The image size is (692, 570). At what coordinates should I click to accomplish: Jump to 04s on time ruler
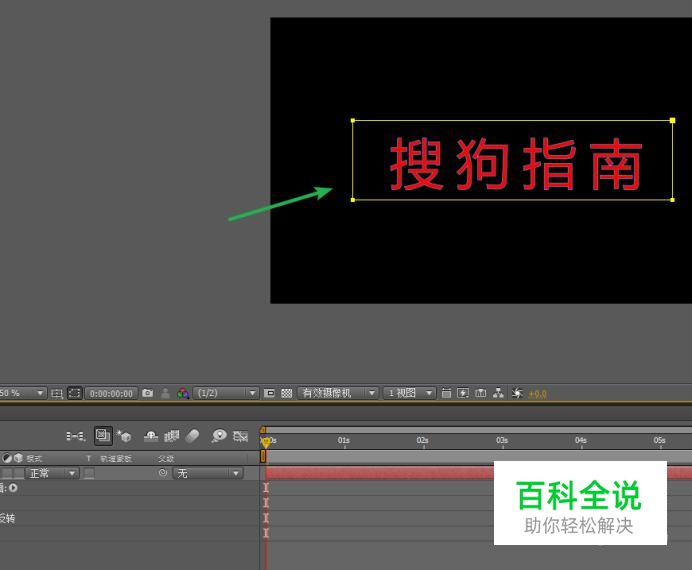[x=581, y=441]
